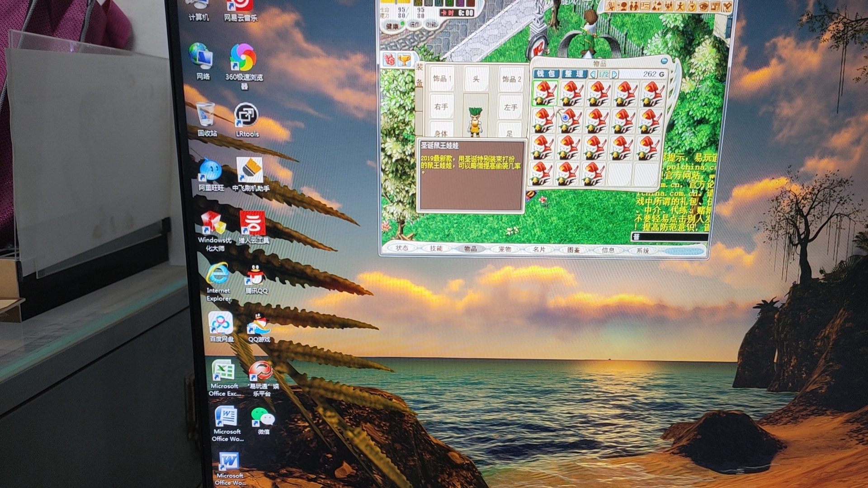
Task: Launch the 阿里旺旺 desktop icon
Action: (211, 174)
